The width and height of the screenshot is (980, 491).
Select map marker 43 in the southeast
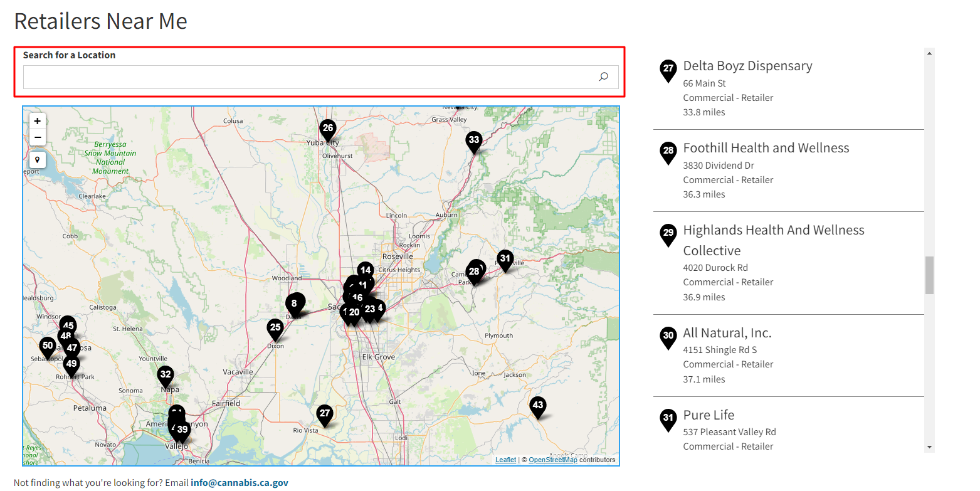pos(537,406)
